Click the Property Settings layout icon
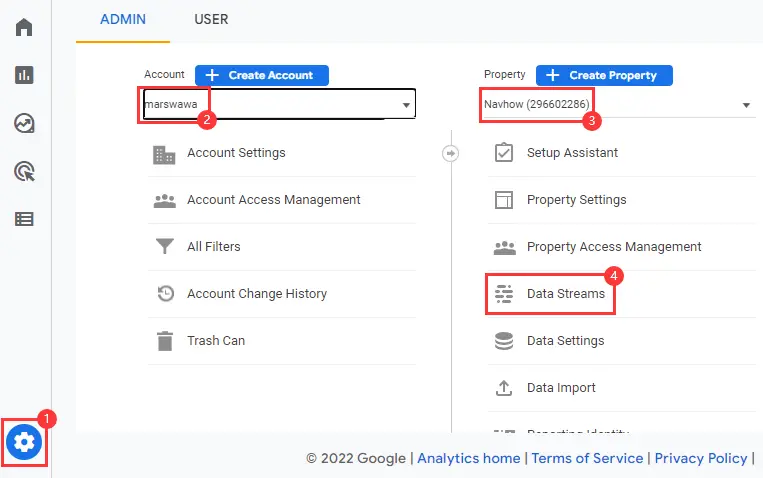Image resolution: width=763 pixels, height=478 pixels. (504, 200)
